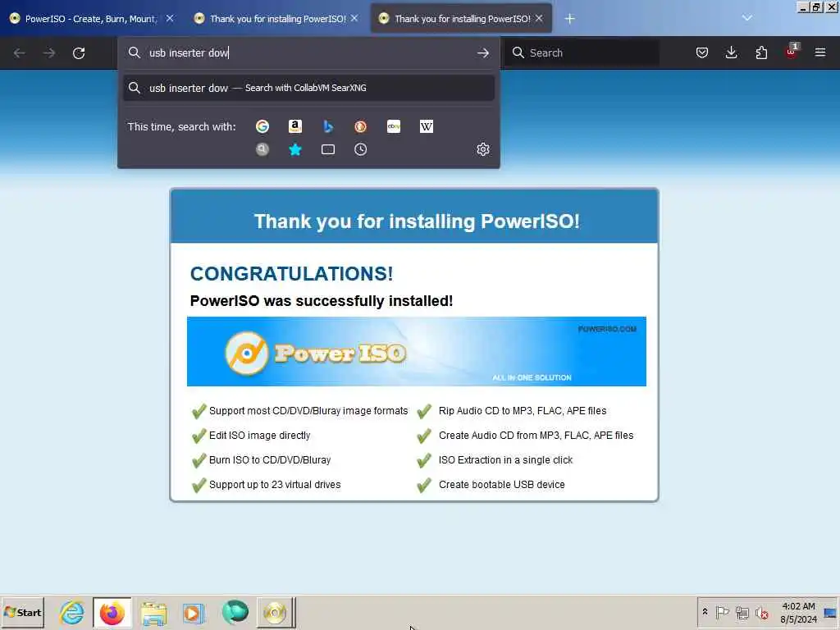Click the green globe taskbar icon
This screenshot has height=630, width=840.
(235, 612)
